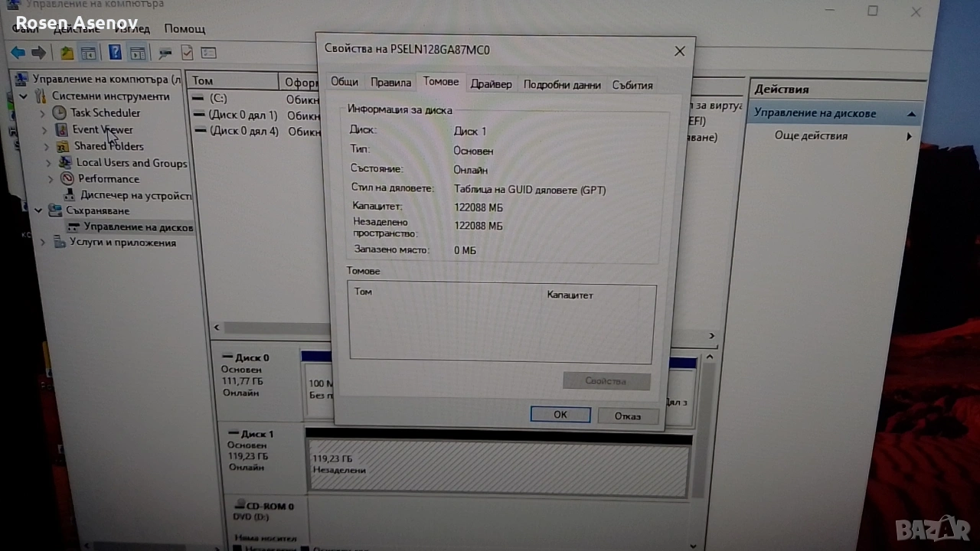
Task: Click the up-one-level folder toolbar icon
Action: pyautogui.click(x=67, y=53)
